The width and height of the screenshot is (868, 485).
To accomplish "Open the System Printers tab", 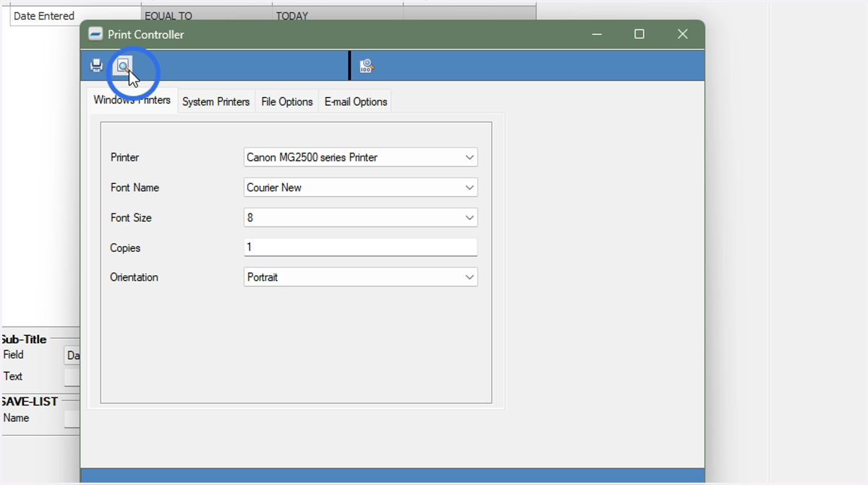I will pyautogui.click(x=216, y=102).
